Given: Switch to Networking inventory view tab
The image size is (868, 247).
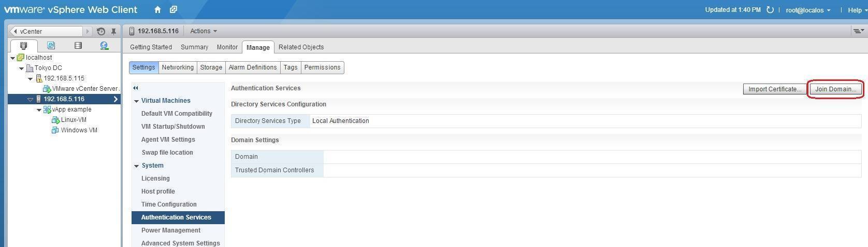Looking at the screenshot, I should [x=104, y=46].
